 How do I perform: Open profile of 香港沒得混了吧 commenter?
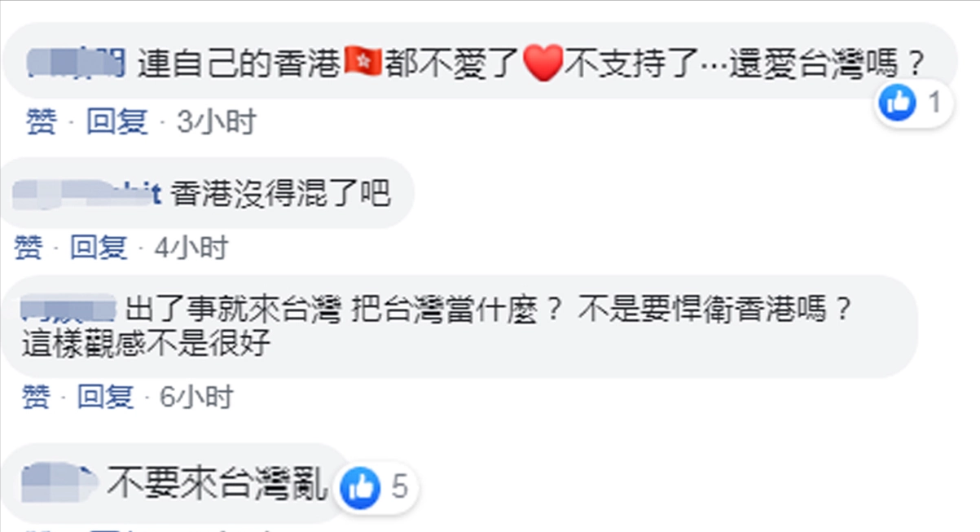coord(89,194)
